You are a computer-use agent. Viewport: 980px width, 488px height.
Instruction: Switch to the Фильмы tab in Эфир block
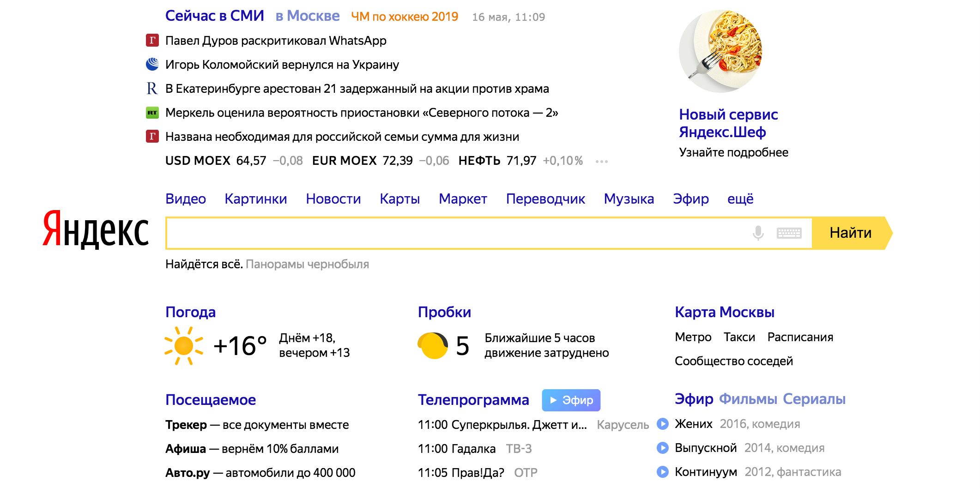(x=748, y=399)
